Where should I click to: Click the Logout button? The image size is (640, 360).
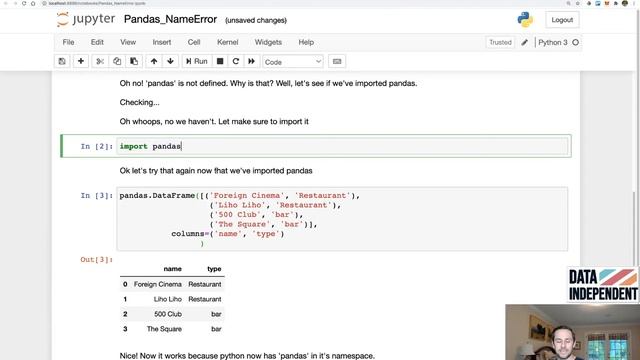[562, 20]
